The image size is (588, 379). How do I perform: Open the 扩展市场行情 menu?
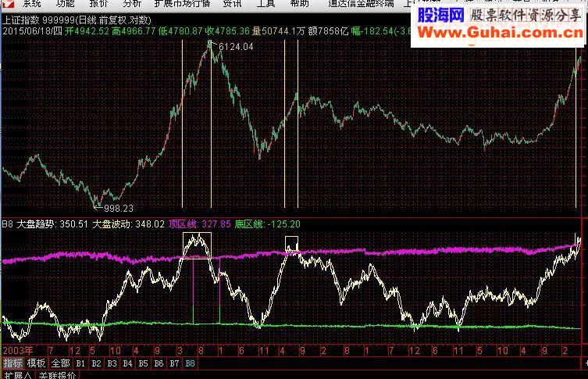point(182,4)
